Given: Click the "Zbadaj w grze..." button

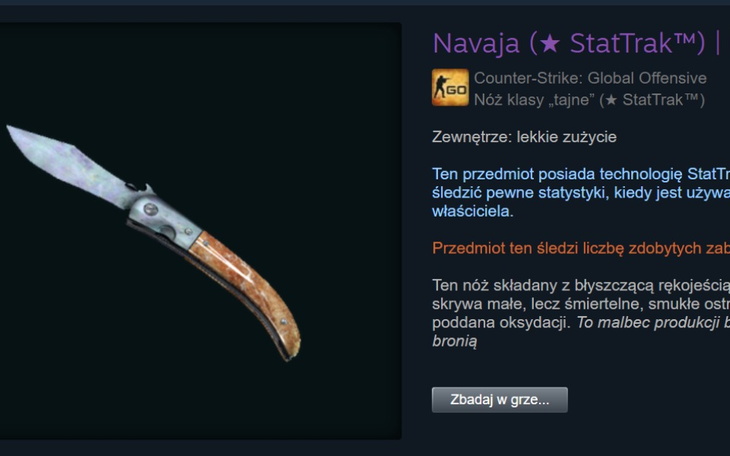Looking at the screenshot, I should point(500,400).
